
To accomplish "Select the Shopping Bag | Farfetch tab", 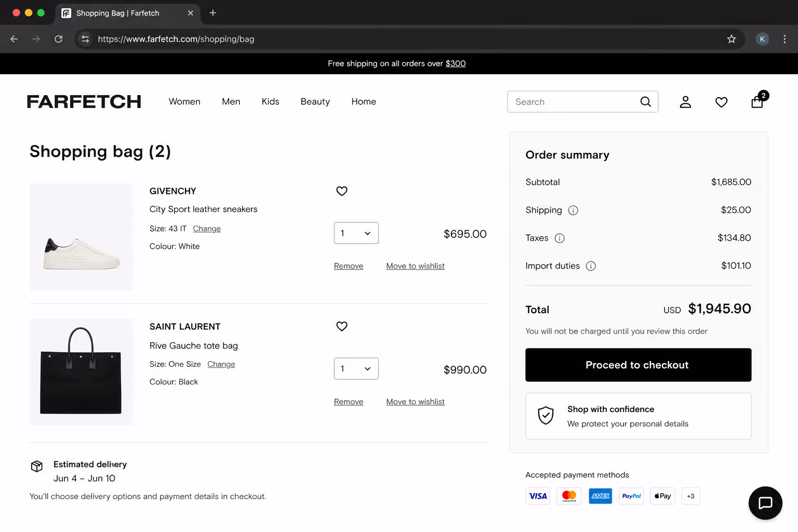I will (x=127, y=13).
